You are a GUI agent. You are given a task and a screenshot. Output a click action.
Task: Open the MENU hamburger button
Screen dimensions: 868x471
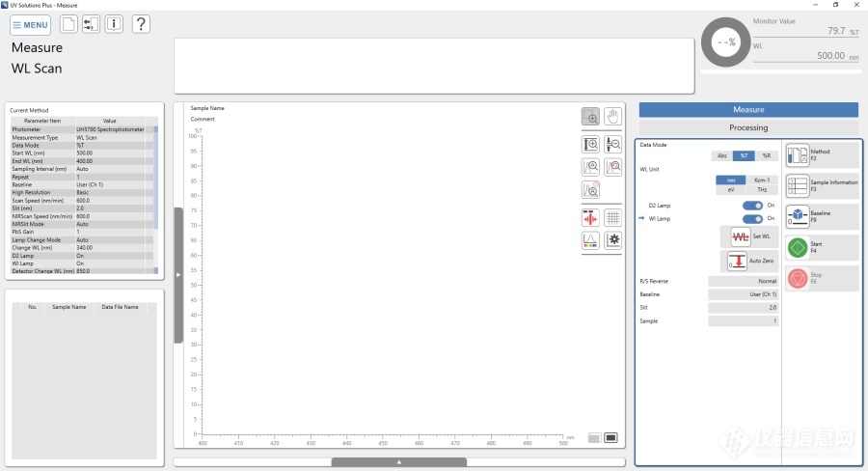click(31, 25)
